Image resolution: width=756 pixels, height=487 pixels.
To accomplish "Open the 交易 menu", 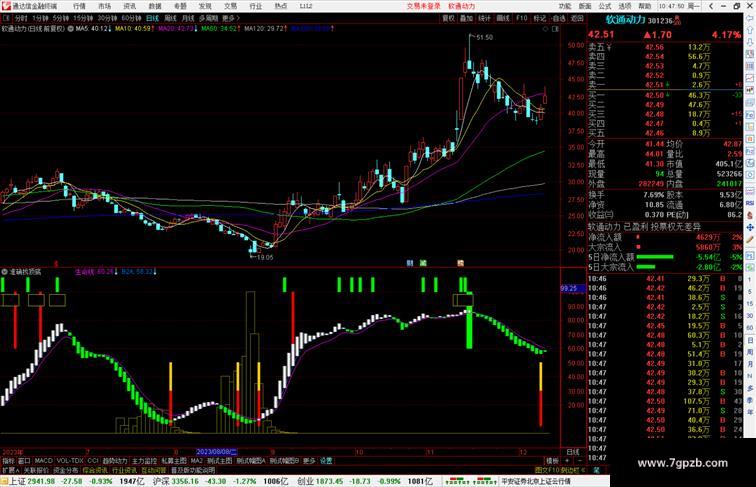I will click(230, 6).
